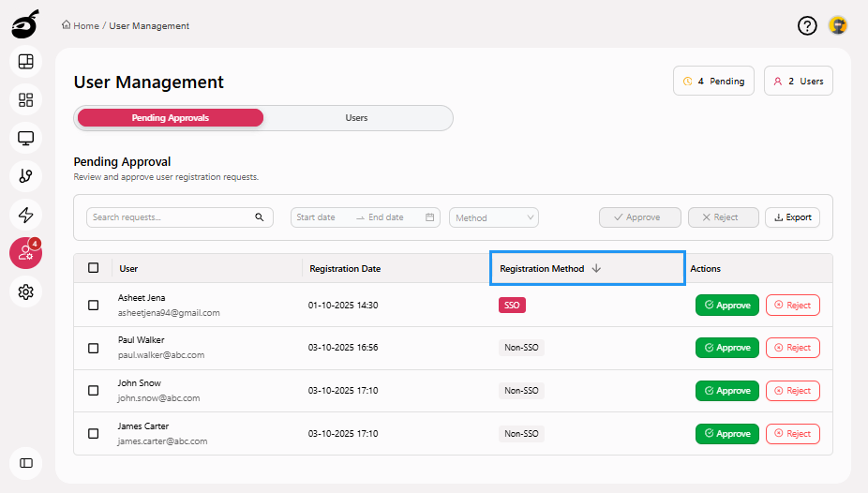Approve Paul Walker's request
This screenshot has width=868, height=493.
point(727,348)
